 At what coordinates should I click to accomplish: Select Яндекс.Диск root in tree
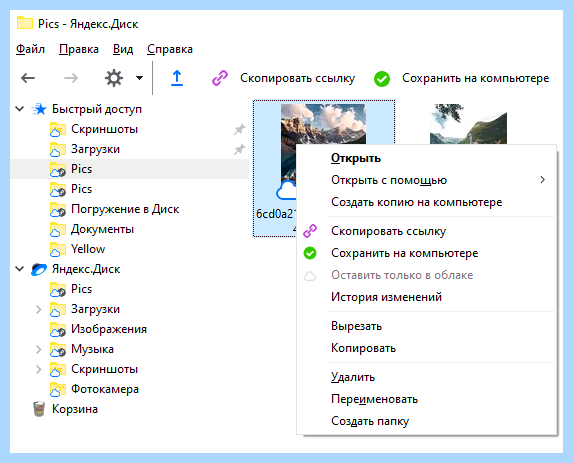86,269
